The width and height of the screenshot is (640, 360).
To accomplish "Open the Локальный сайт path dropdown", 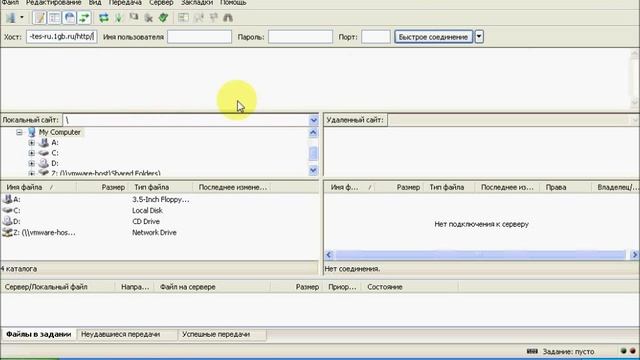I will [313, 120].
